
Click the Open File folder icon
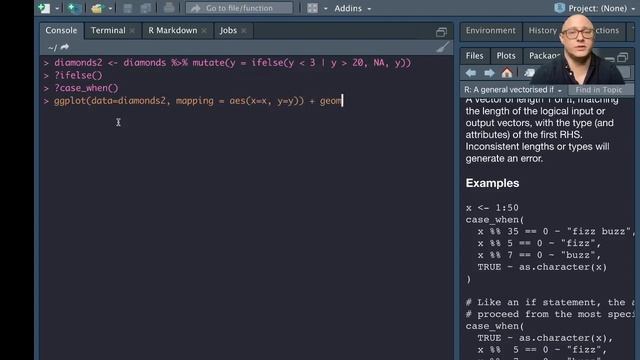pos(97,8)
